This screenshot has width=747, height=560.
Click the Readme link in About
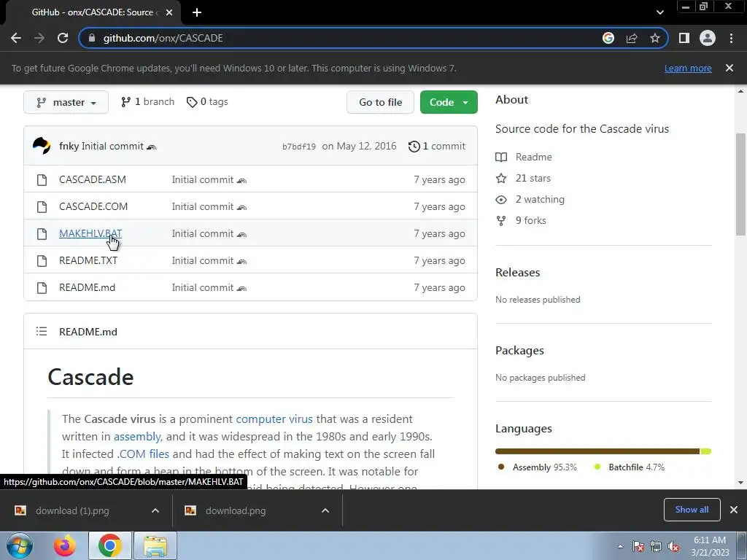pyautogui.click(x=524, y=157)
